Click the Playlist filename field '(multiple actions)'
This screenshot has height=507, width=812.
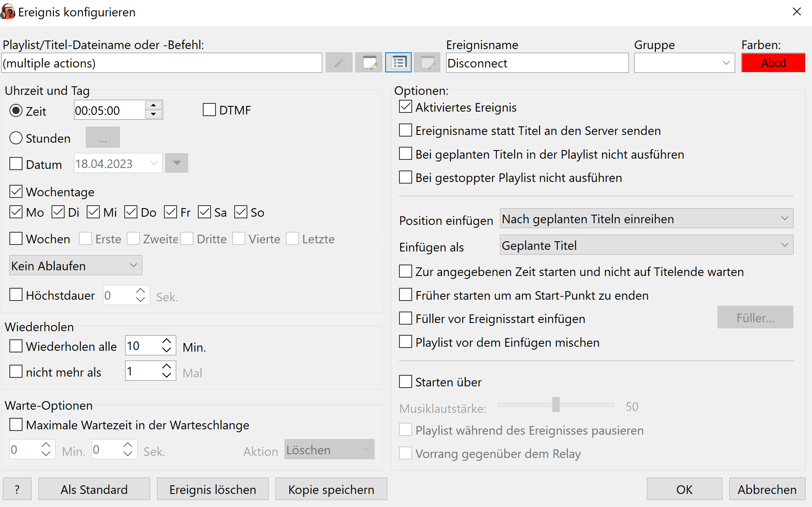click(x=162, y=63)
